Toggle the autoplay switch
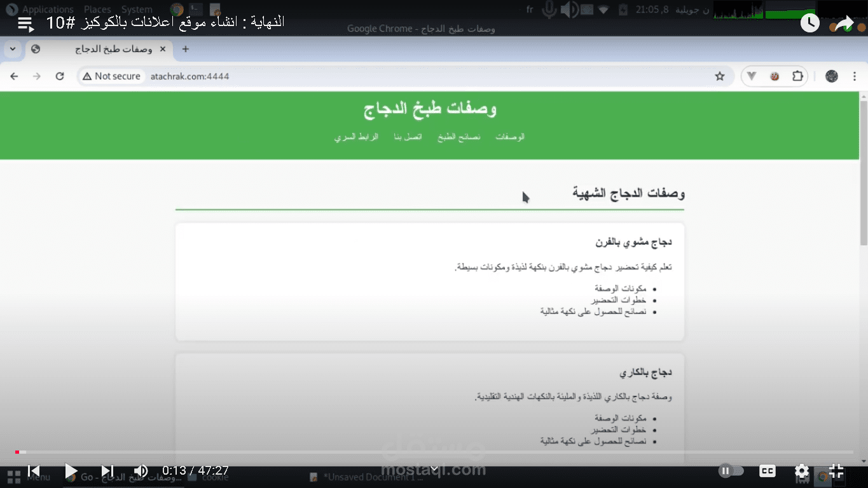The image size is (868, 488). click(731, 471)
